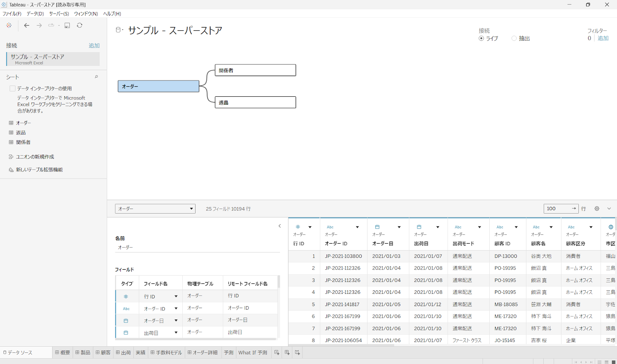Show the filmstrip view
This screenshot has height=364, width=617.
pos(607,362)
